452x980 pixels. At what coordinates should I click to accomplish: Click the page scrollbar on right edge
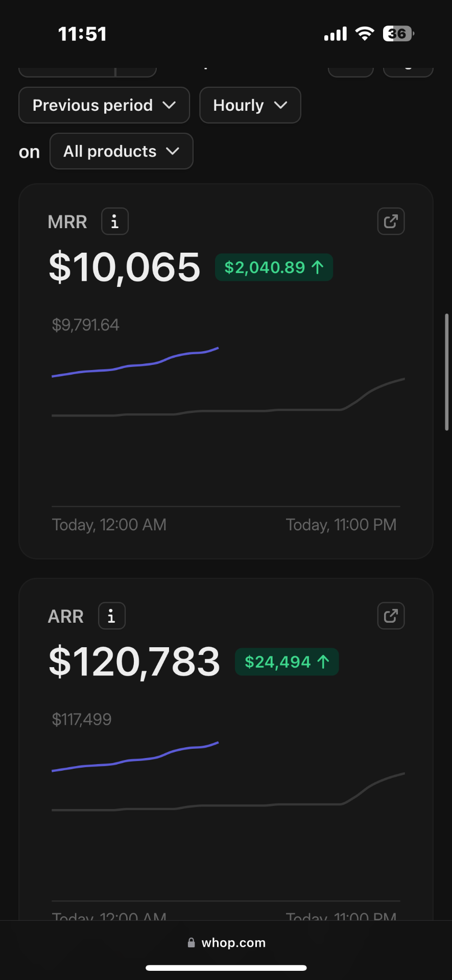point(447,372)
